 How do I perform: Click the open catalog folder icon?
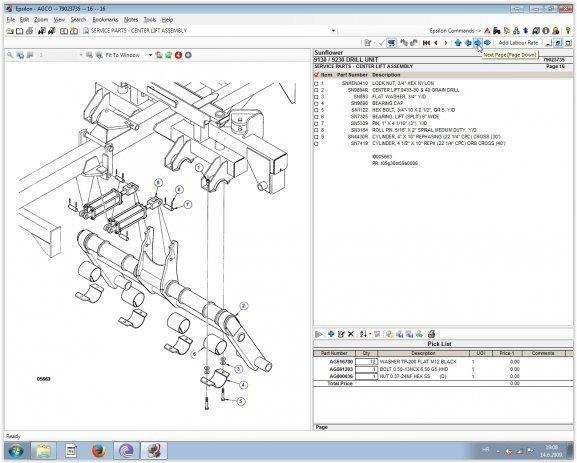coord(10,31)
